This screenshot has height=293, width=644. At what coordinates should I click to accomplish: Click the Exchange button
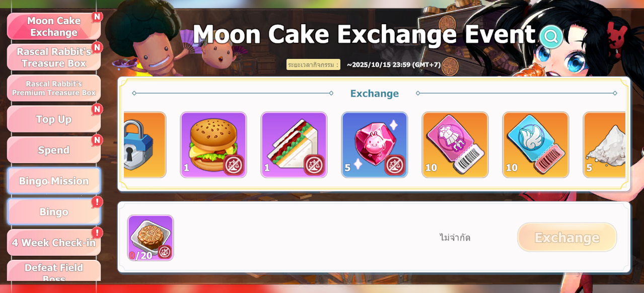567,238
